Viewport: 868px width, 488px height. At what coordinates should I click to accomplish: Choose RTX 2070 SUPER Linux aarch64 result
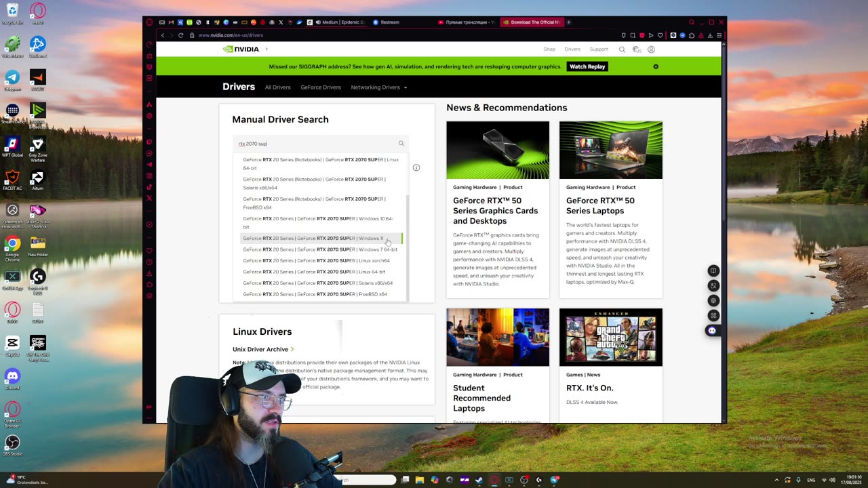click(x=321, y=260)
